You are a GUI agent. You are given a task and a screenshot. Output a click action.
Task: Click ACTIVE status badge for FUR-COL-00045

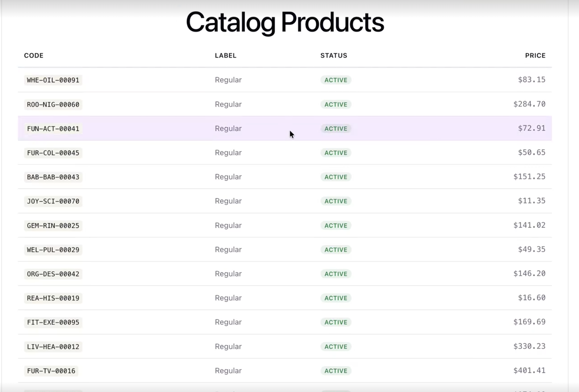point(336,153)
